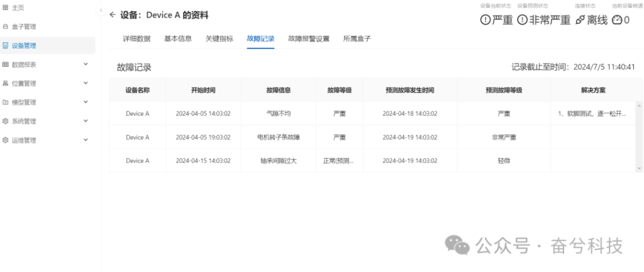Collapse the sidebar using the chevron handle

point(101,11)
